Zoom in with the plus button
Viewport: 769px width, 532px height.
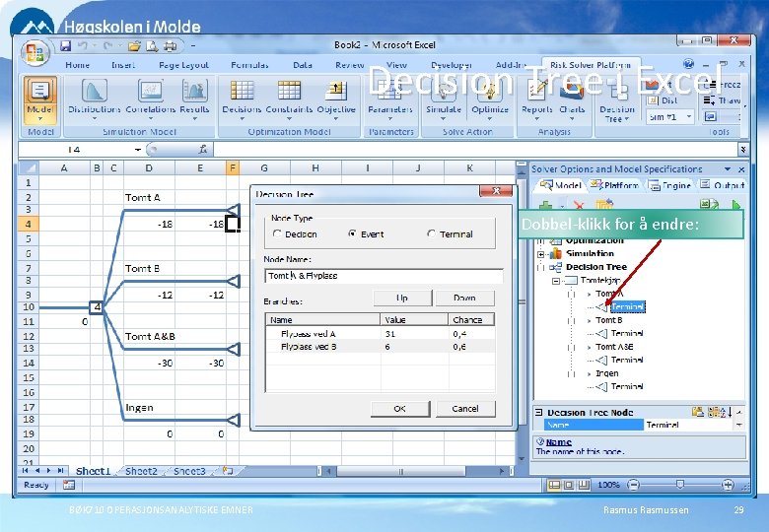click(x=729, y=485)
